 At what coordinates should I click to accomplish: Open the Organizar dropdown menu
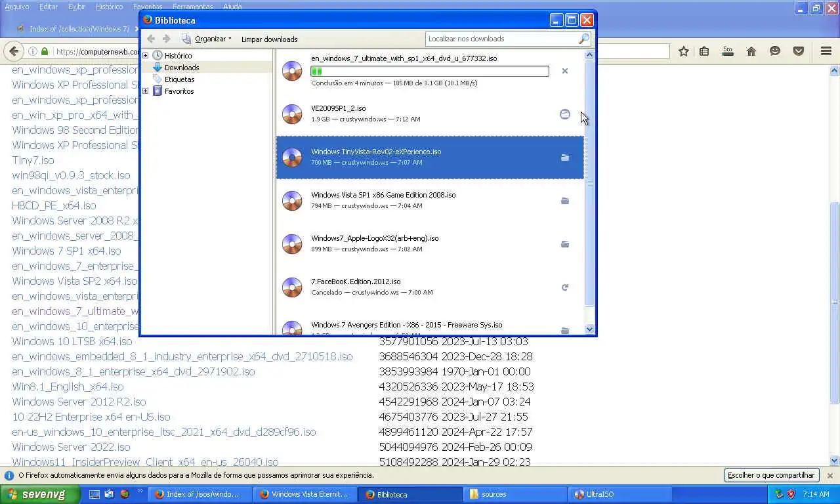(206, 39)
